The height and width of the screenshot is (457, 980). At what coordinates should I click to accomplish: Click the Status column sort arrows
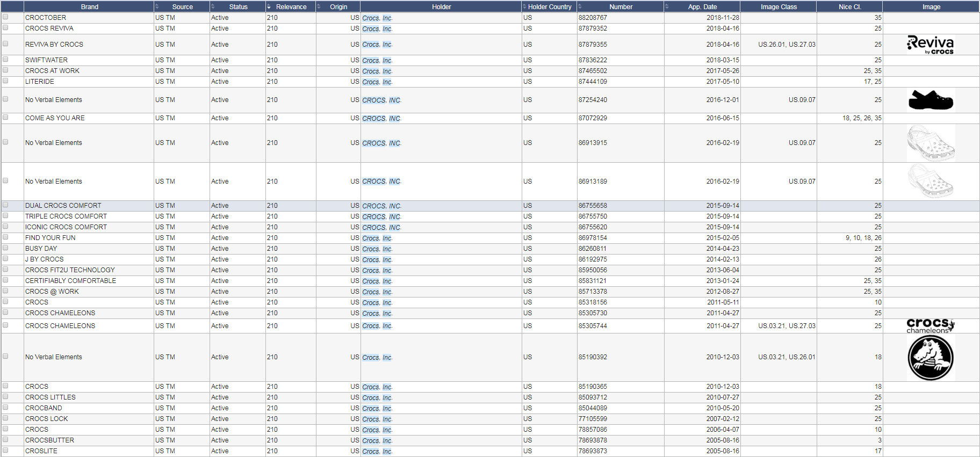tap(213, 6)
